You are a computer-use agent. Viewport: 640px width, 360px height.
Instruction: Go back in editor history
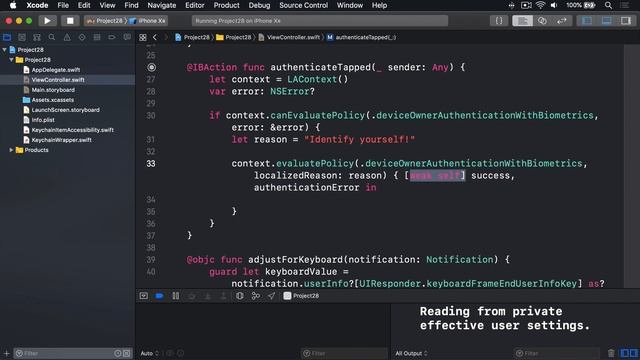click(155, 37)
